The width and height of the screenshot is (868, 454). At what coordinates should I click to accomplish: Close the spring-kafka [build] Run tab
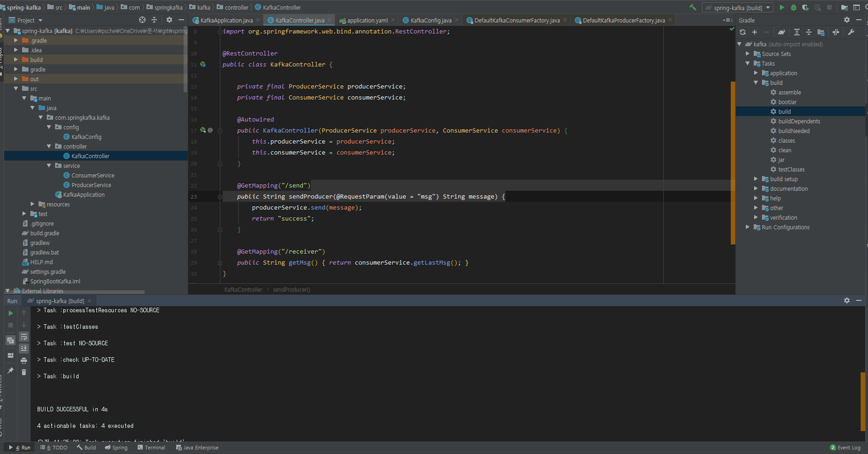coord(90,301)
